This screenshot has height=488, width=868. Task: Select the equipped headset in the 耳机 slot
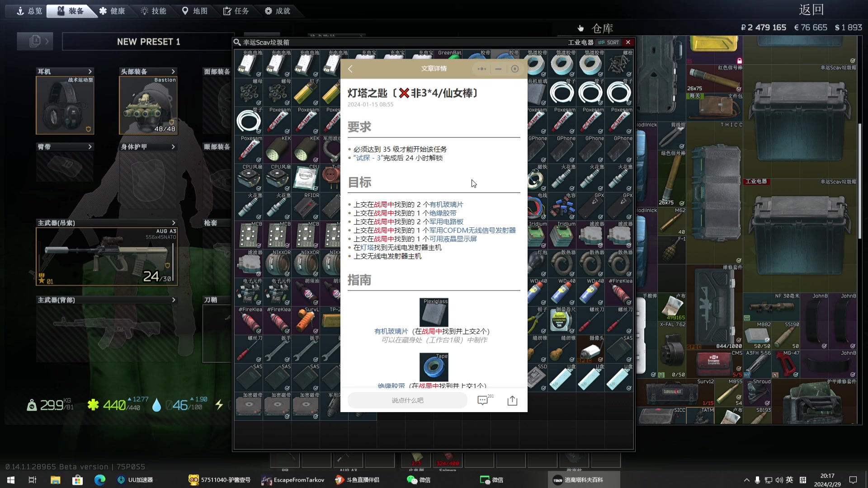pos(65,105)
